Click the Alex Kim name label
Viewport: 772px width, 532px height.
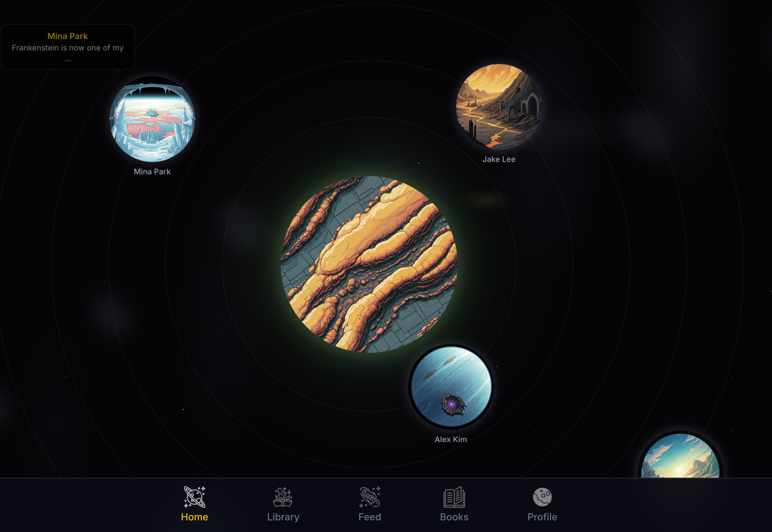point(450,439)
